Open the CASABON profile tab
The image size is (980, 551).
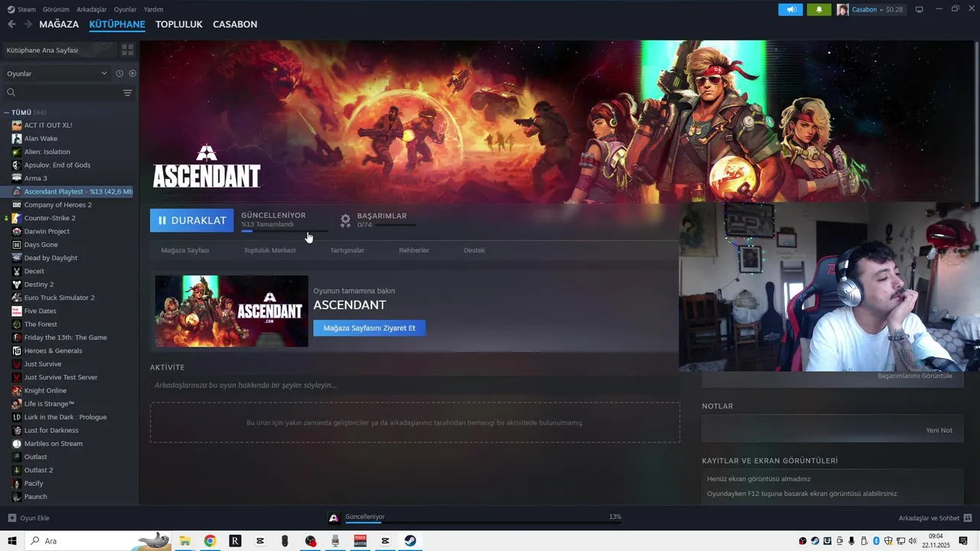pos(235,24)
